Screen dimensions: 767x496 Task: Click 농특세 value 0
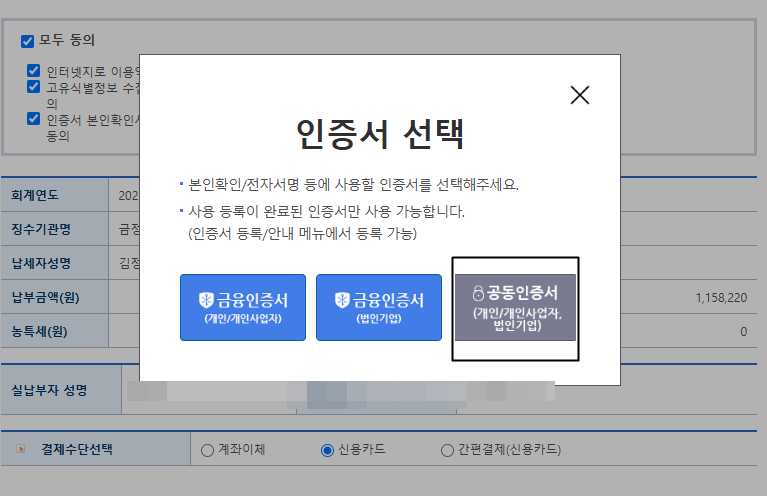(744, 332)
